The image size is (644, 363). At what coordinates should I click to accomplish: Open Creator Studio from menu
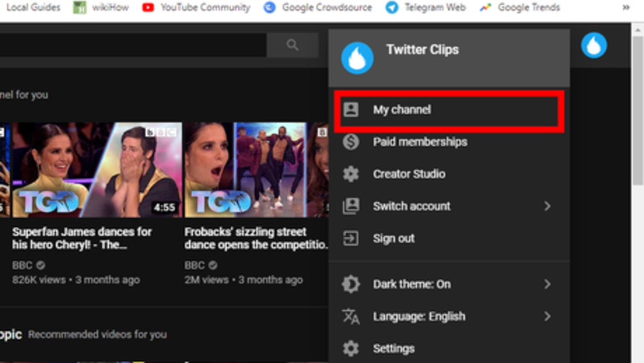449,174
